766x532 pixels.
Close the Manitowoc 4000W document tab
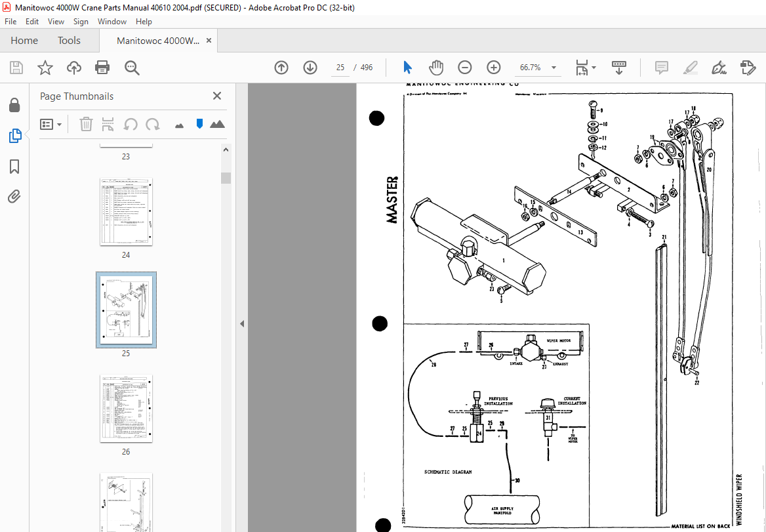click(x=209, y=41)
